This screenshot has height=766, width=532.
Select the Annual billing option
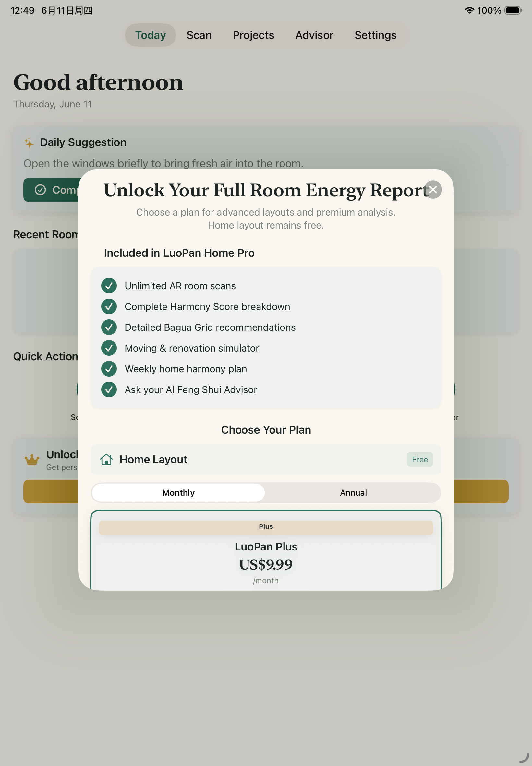353,493
